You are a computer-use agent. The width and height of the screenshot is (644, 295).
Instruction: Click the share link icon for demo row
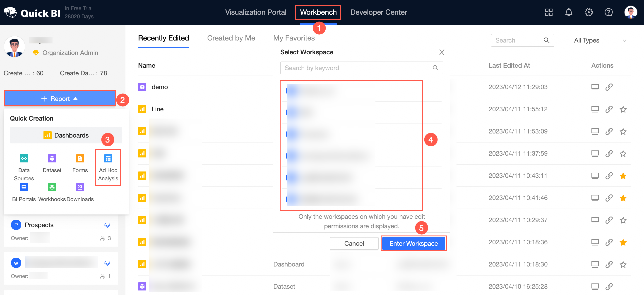[609, 87]
